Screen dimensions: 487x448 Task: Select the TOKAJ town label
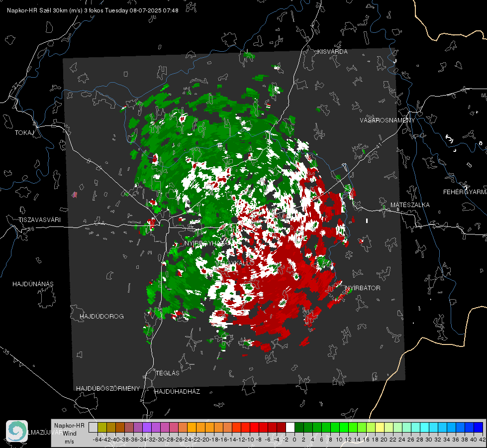(24, 133)
